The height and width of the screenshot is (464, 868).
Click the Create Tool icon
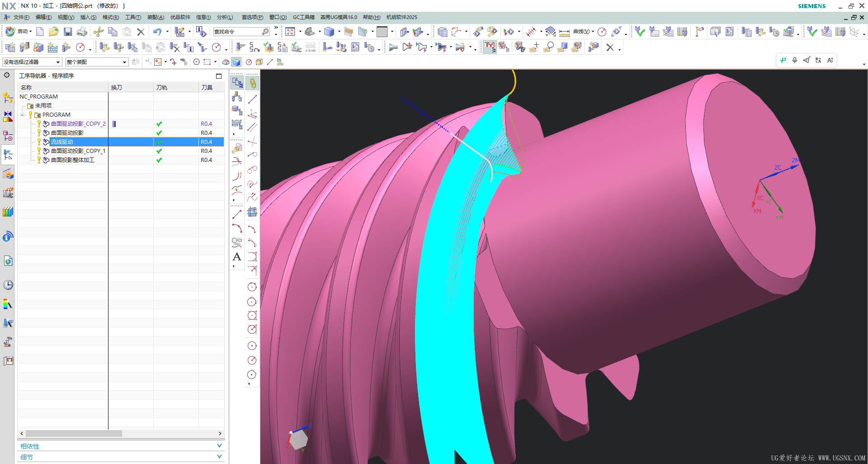(24, 47)
